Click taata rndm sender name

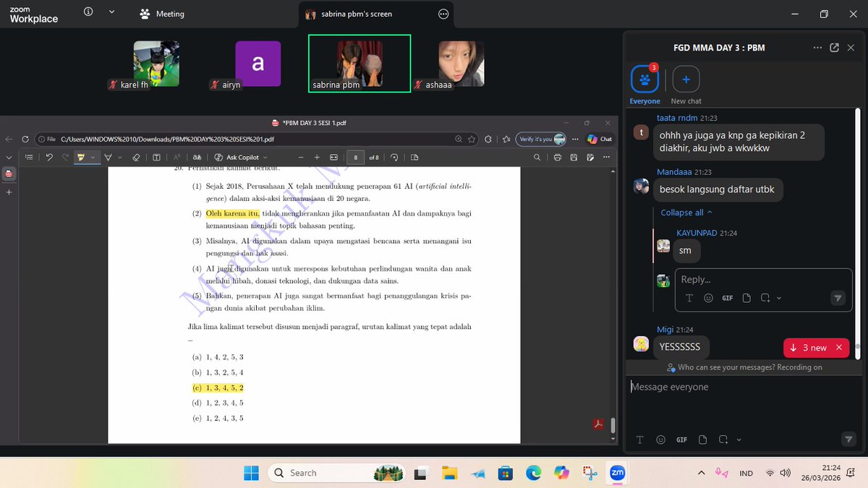(677, 118)
